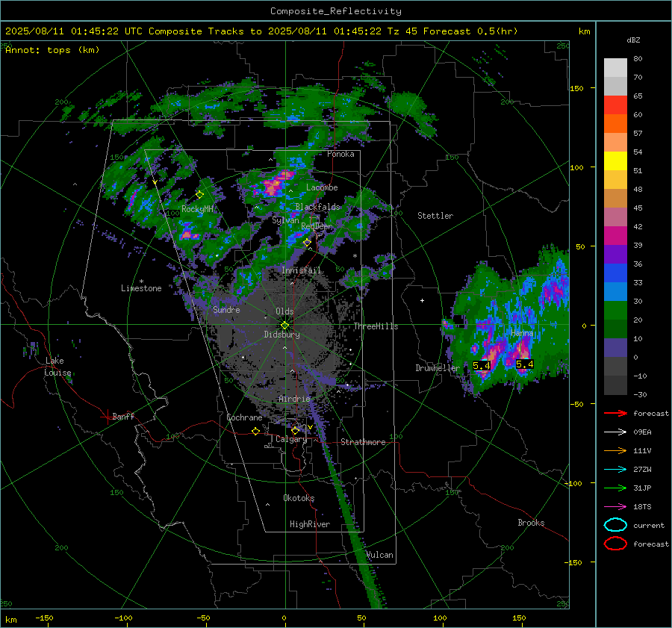Click the Forecast 0.5(hr) header text
Viewport: 672px width, 628px height.
tap(470, 31)
